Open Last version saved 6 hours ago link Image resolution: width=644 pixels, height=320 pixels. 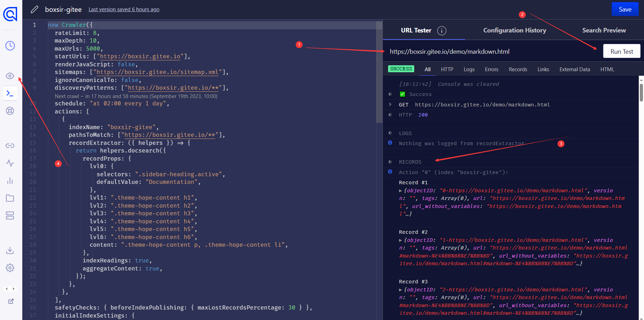tap(124, 9)
